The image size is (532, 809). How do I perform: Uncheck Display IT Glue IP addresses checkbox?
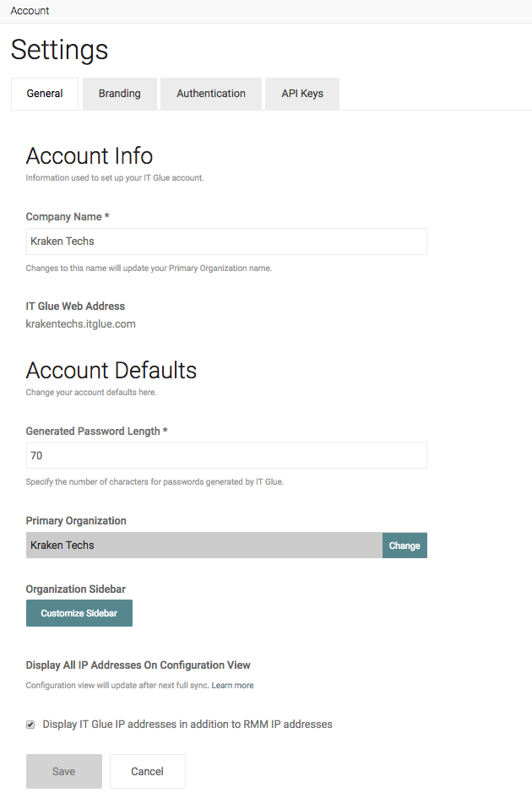coord(31,725)
